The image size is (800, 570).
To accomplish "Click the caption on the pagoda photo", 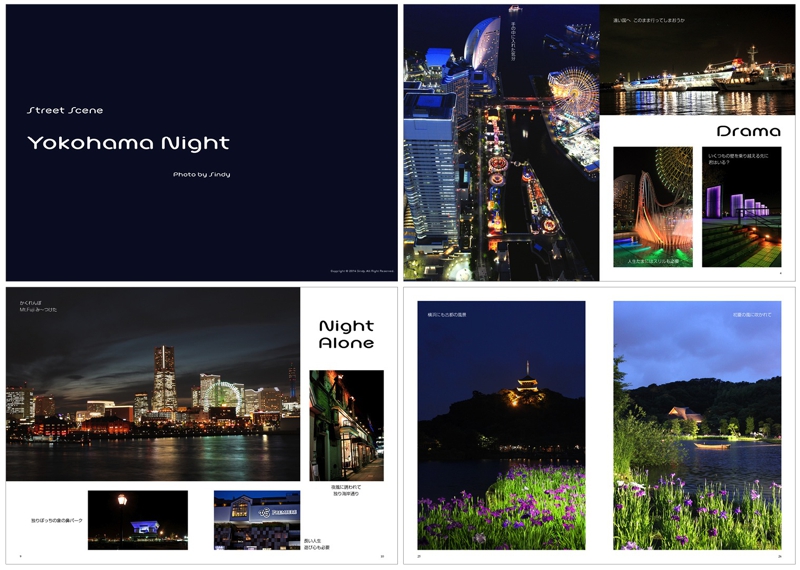I will pos(447,315).
